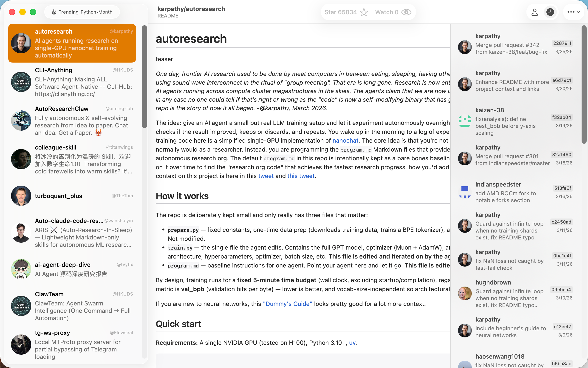Click the Star 65034 button
This screenshot has width=588, height=368.
click(x=346, y=12)
